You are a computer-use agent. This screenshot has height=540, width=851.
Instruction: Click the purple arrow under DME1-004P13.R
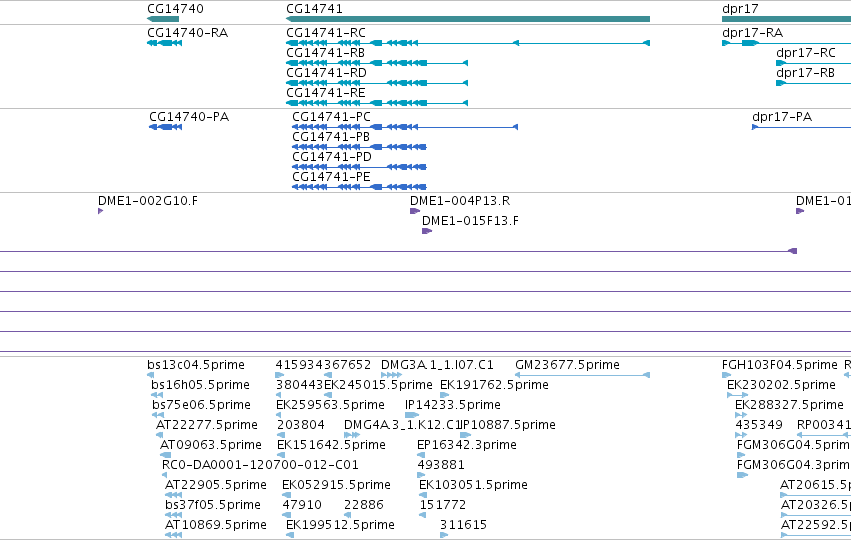tap(415, 211)
